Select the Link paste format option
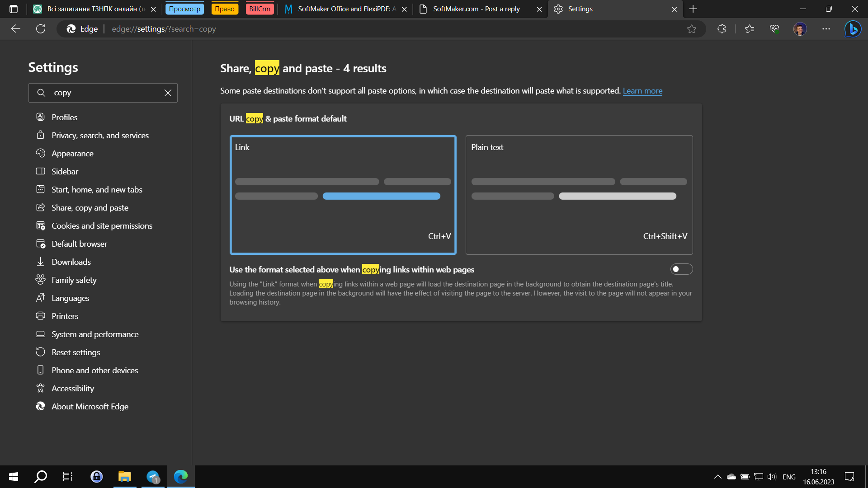 [343, 195]
